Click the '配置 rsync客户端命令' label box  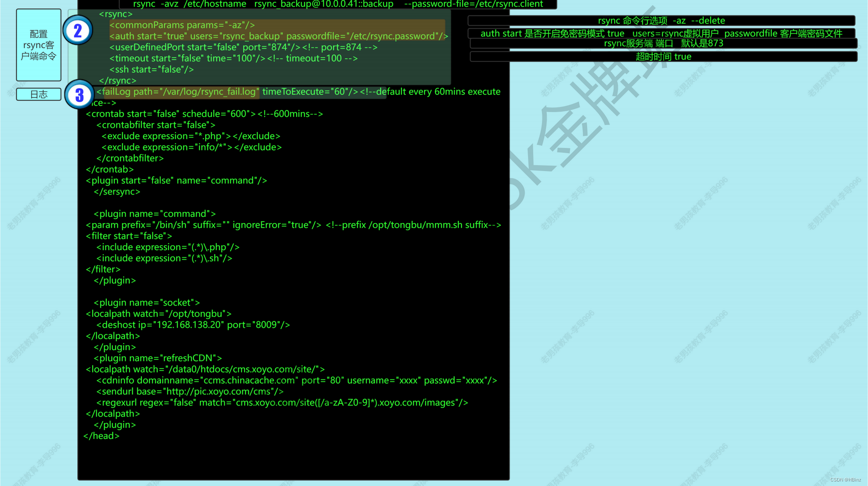tap(38, 45)
